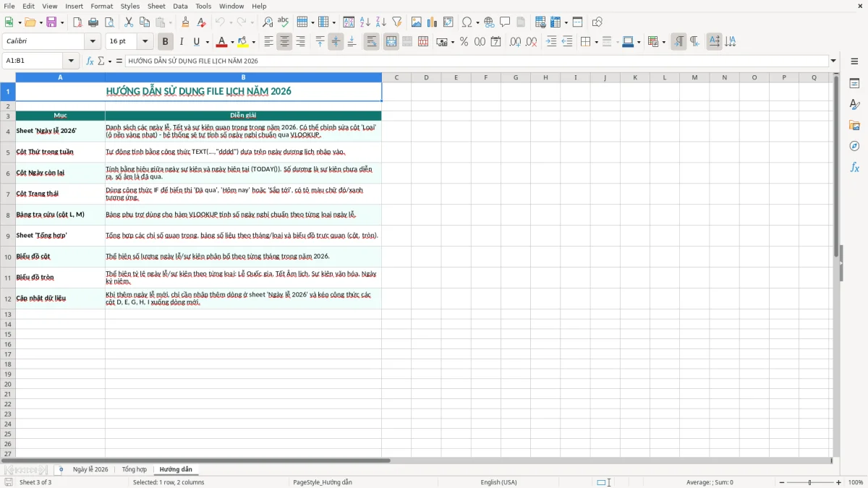Cut selection with scissors icon
Image resolution: width=868 pixels, height=488 pixels.
129,22
